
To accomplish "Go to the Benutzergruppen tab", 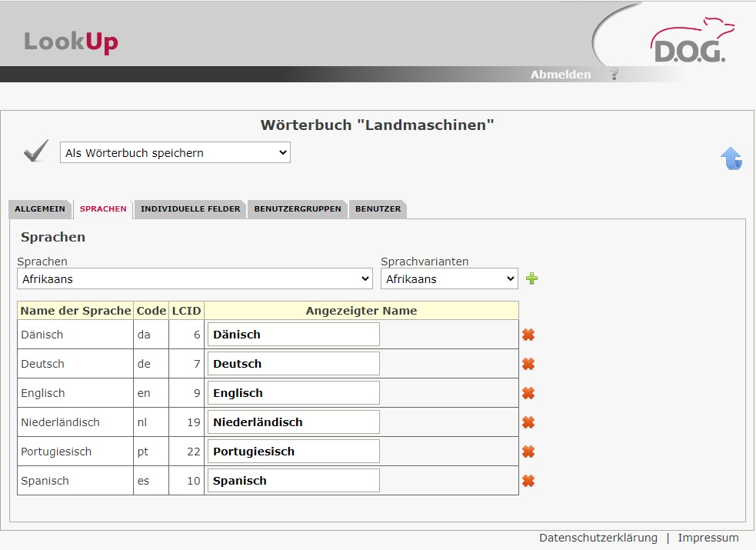I will (297, 209).
